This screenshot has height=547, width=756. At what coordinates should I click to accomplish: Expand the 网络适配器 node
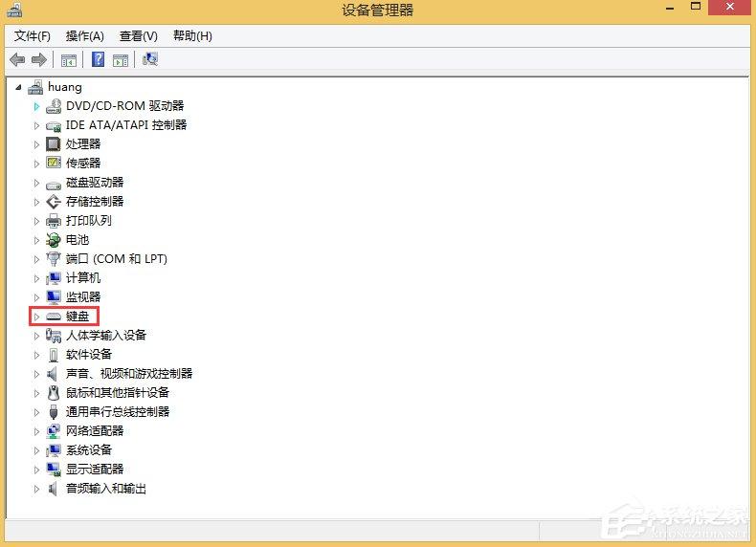(36, 431)
